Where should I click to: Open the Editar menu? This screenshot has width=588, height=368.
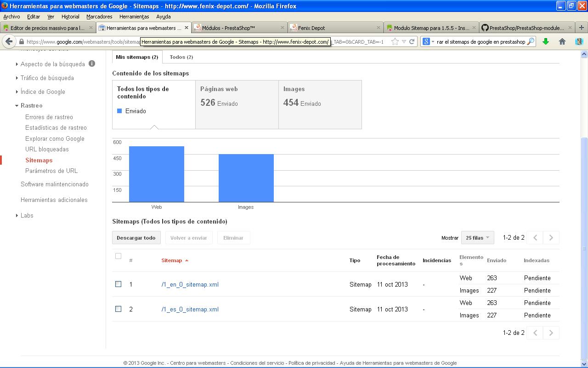point(34,17)
